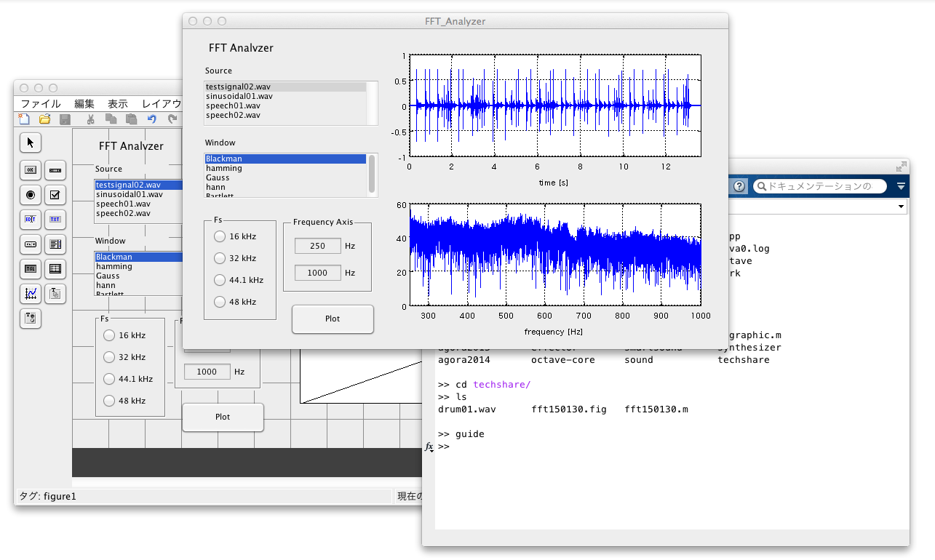
Task: Toggle MATLAB window fullscreen arrows icon
Action: pyautogui.click(x=901, y=166)
